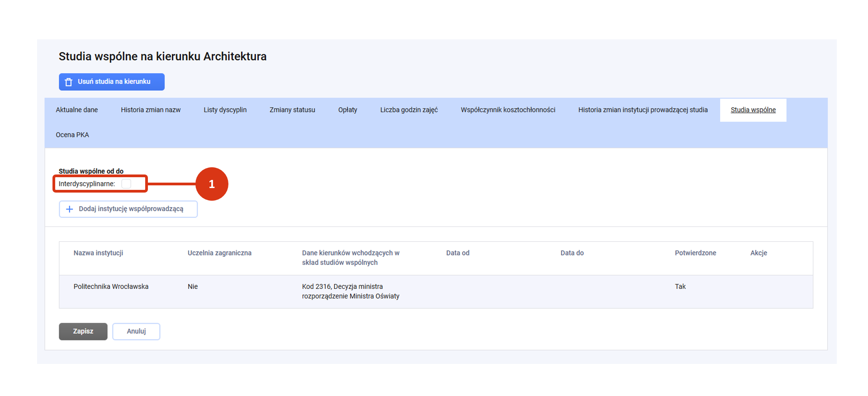Open Liczba godzin zajęć tab
Viewport: 868px width, 396px height.
[409, 110]
